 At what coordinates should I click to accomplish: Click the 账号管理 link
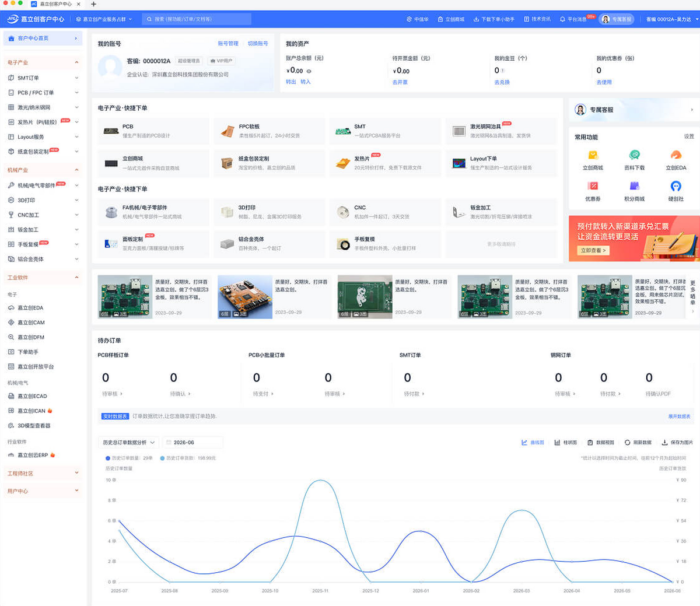[228, 44]
